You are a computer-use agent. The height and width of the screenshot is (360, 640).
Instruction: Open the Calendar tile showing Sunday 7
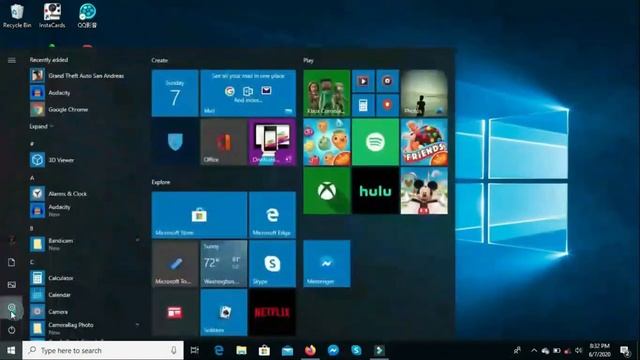[175, 93]
